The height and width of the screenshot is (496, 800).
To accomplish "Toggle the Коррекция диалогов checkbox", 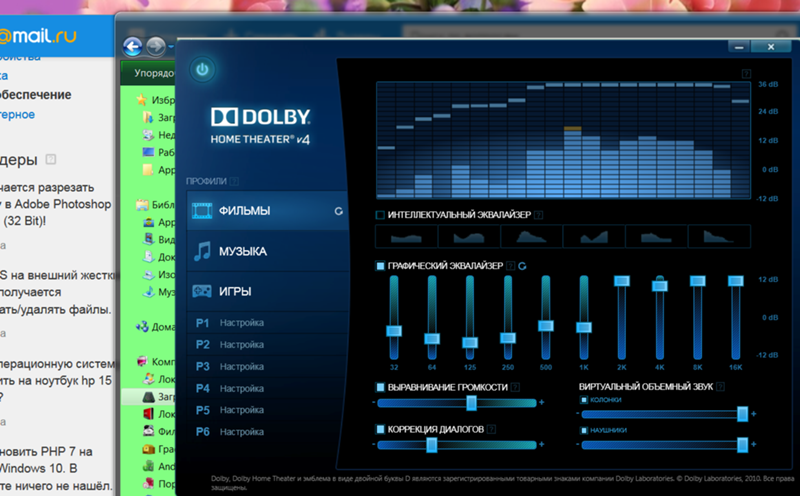I will [380, 429].
